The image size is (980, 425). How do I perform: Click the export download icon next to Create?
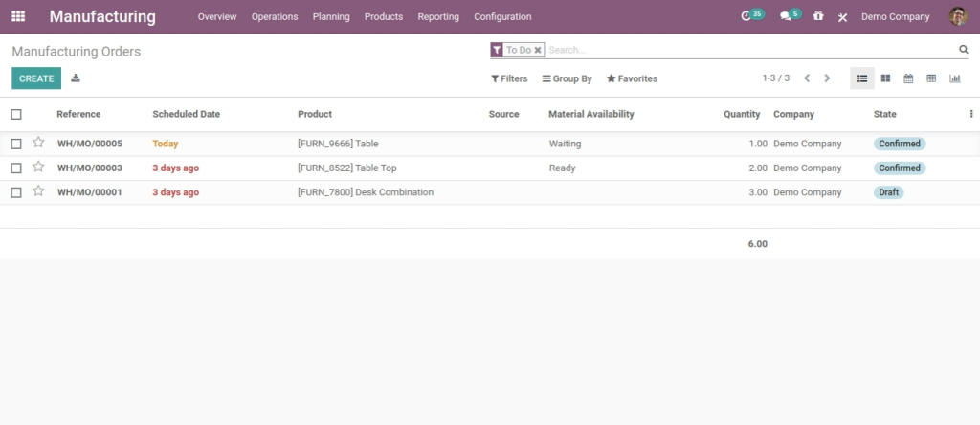click(x=76, y=78)
